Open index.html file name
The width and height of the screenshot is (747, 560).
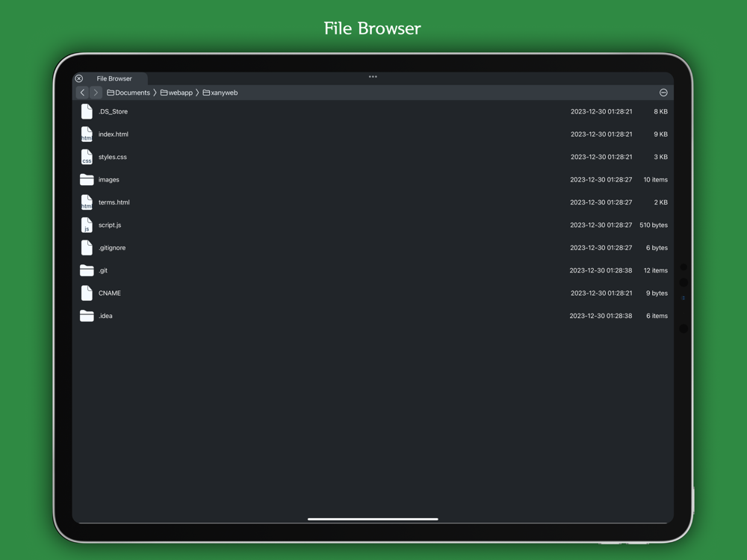[x=114, y=134]
